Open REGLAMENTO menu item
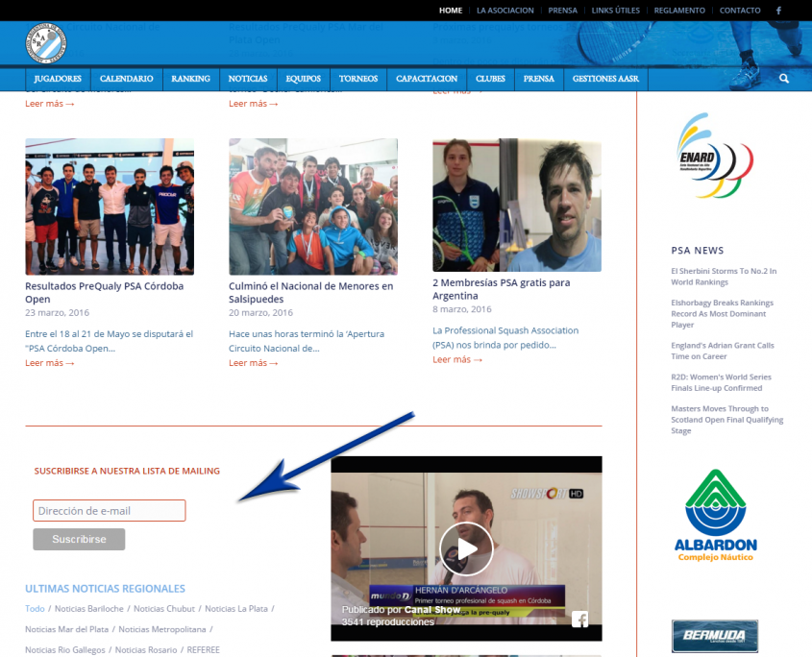Screen dimensions: 812x657 coord(679,11)
